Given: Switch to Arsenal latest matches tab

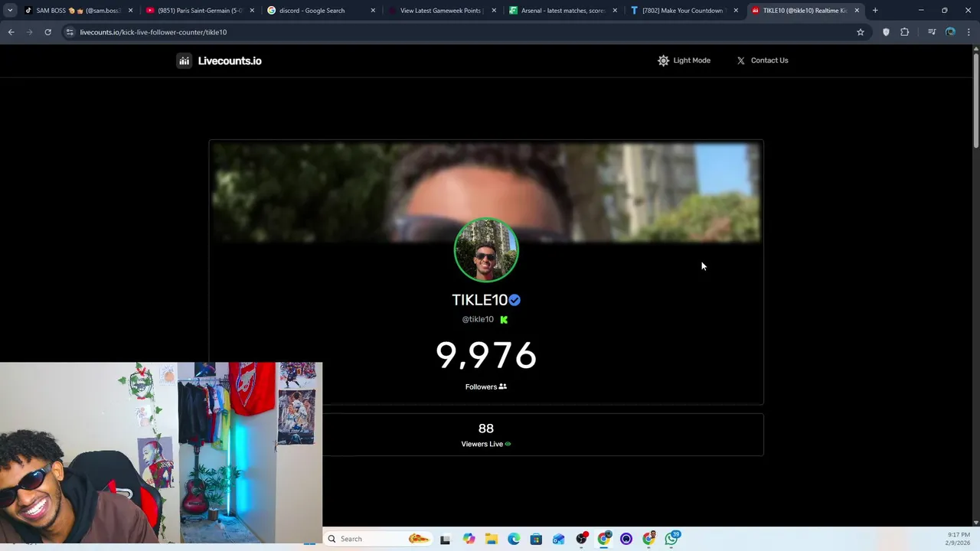Looking at the screenshot, I should [563, 11].
